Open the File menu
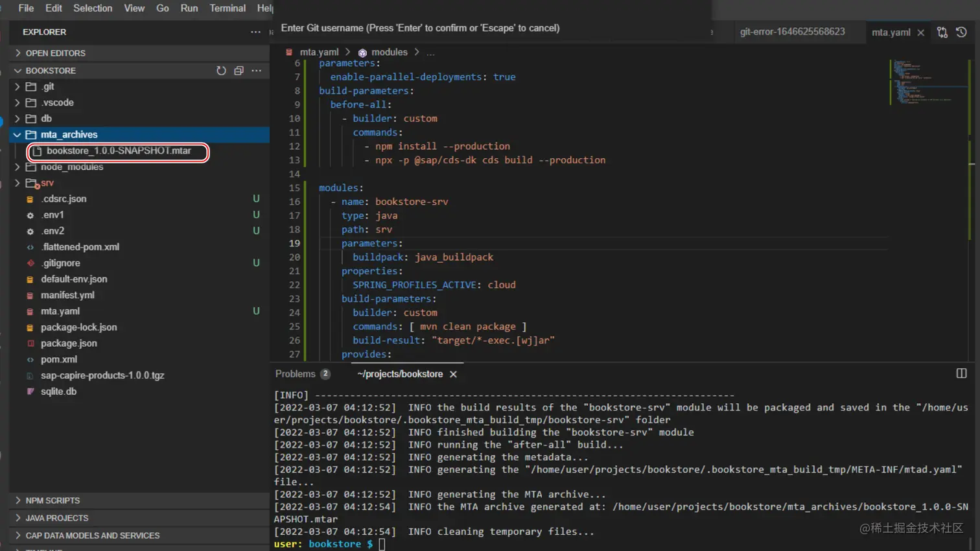Screen dimensions: 980x551 (26, 8)
